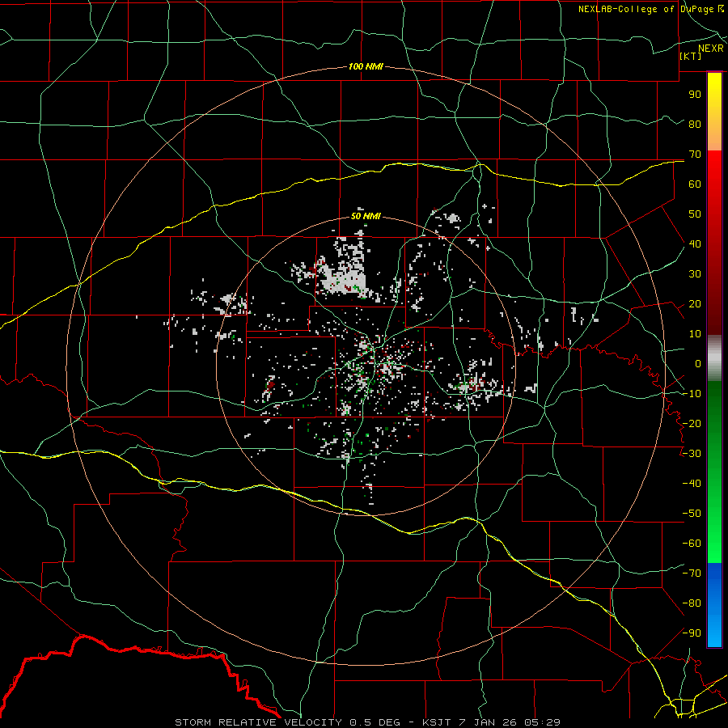This screenshot has width=728, height=728.
Task: Choose the 20 scale label
Action: [x=695, y=303]
